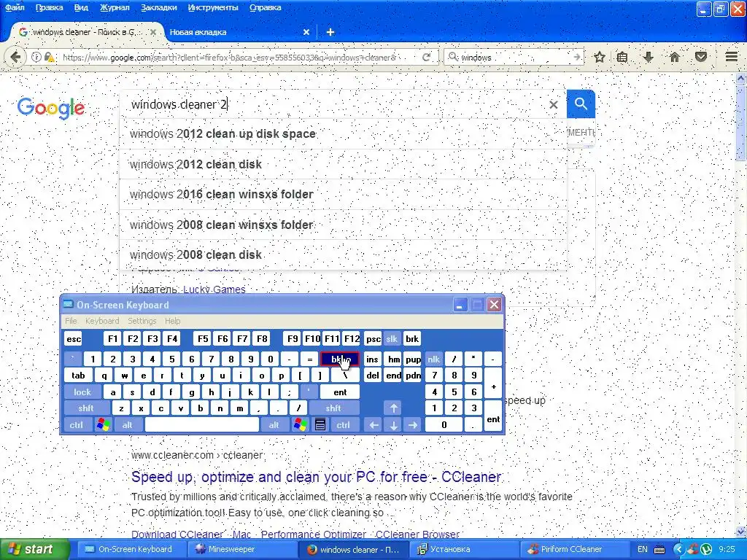The width and height of the screenshot is (747, 560).
Task: Open the Закладки menu
Action: (158, 7)
